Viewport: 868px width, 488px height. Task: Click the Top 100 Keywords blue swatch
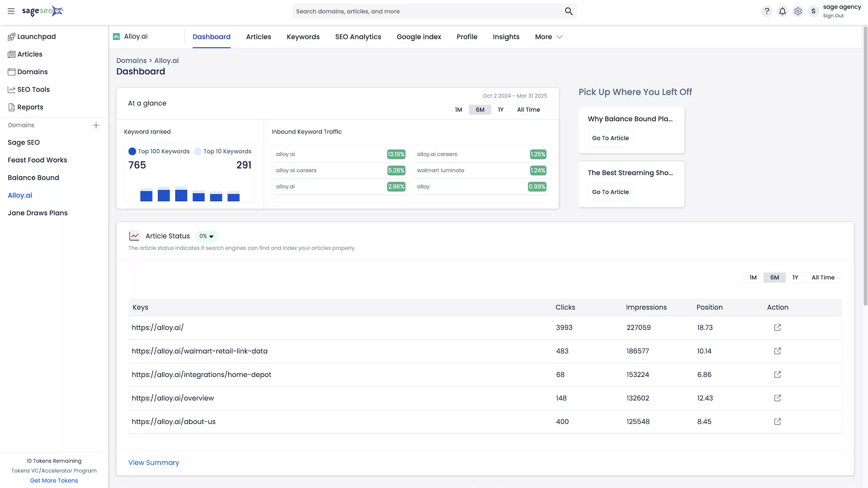pyautogui.click(x=132, y=151)
